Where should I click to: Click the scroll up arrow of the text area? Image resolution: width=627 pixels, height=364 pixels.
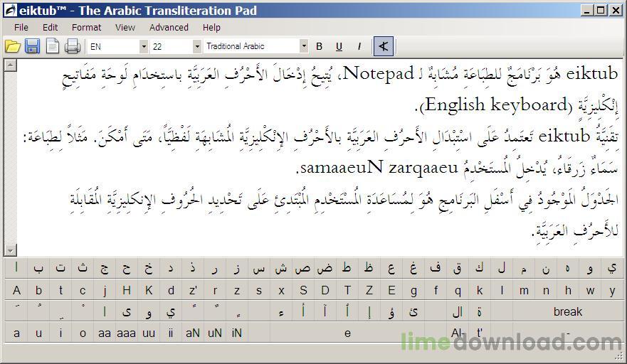11,65
